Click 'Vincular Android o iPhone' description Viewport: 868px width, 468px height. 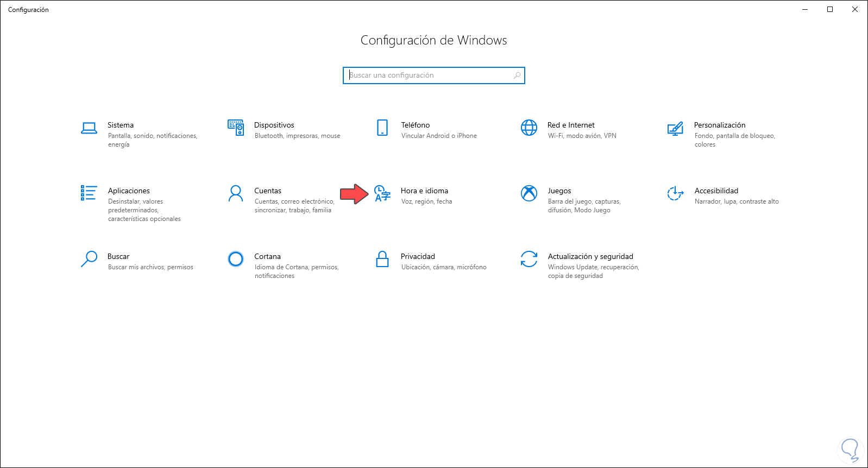(439, 136)
